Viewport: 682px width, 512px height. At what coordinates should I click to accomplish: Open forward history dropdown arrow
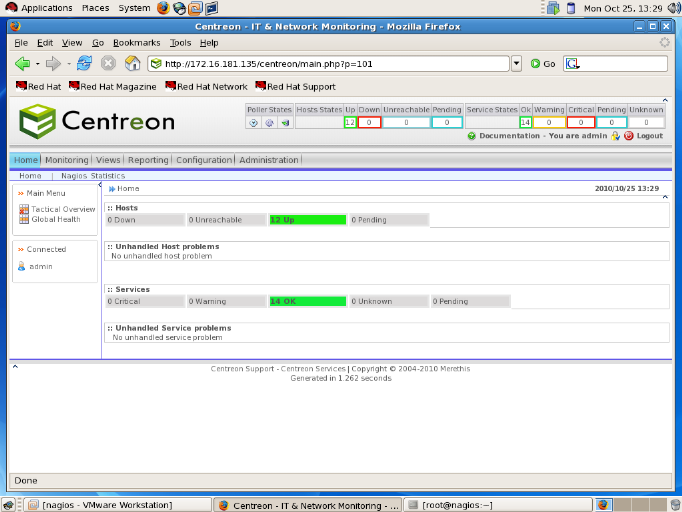click(x=69, y=64)
